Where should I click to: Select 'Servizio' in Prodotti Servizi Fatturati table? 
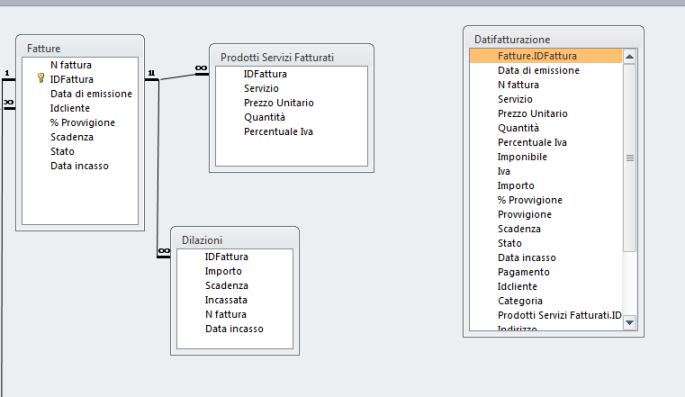pos(261,89)
